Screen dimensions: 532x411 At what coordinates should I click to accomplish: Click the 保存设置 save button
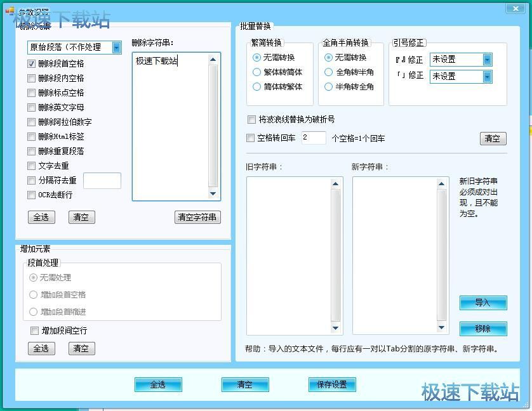(x=332, y=384)
